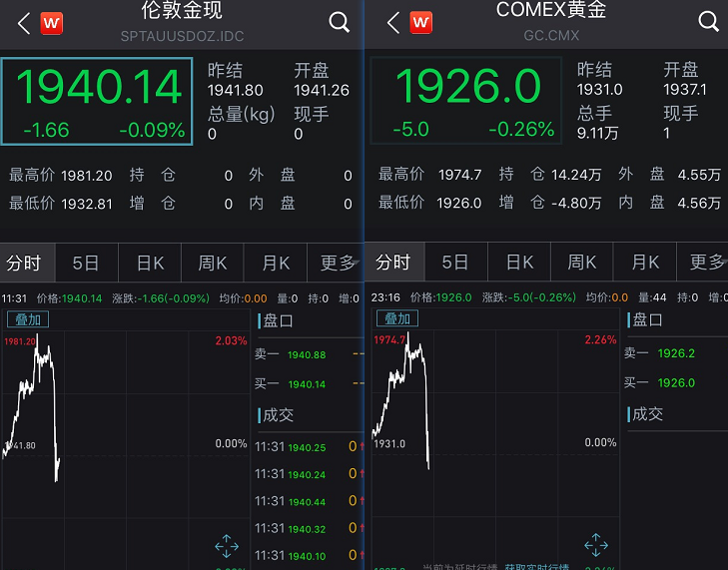Select 分时 tab in 伦敦金现 panel
Viewport: 728px width, 570px height.
27,263
